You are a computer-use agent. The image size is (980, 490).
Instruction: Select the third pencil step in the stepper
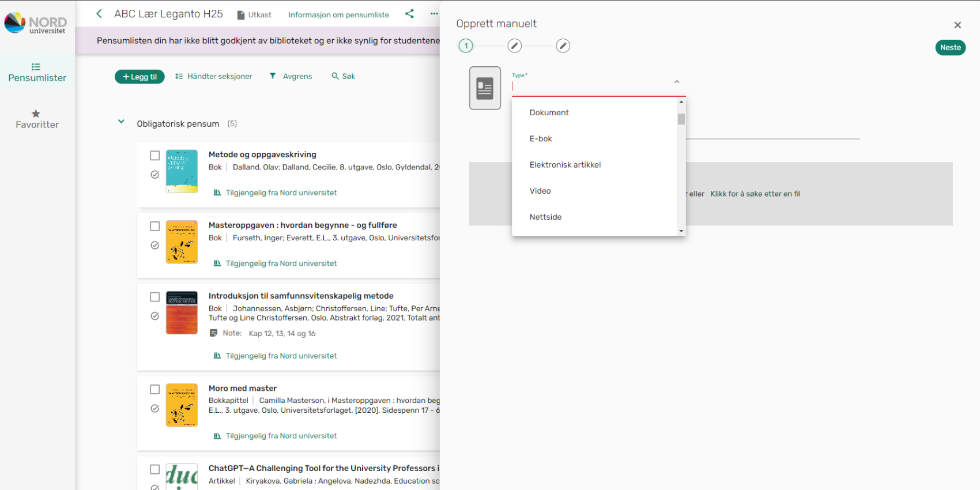[x=563, y=46]
